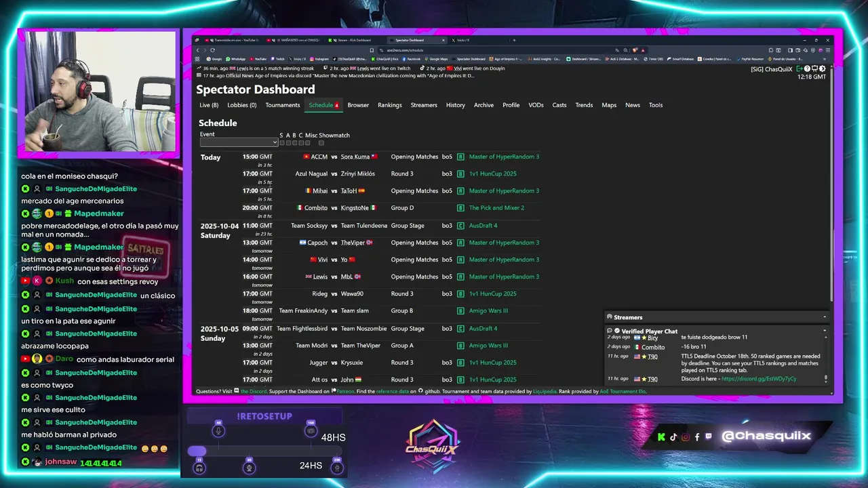Viewport: 868px width, 488px height.
Task: Tick the A tier filter checkbox
Action: [x=288, y=143]
